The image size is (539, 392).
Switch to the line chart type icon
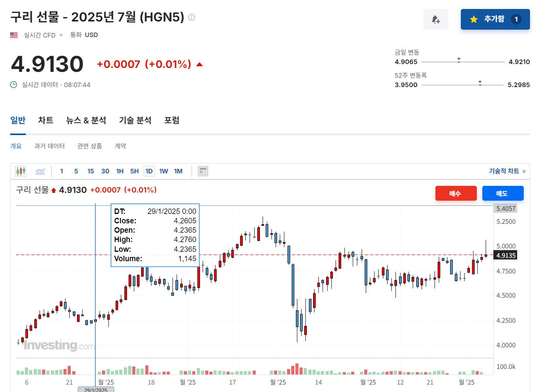click(x=40, y=171)
